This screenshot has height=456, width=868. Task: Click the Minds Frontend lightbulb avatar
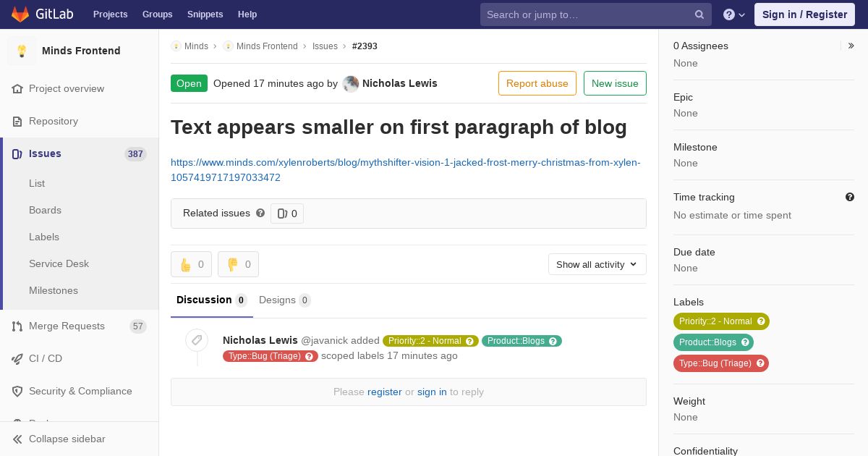pyautogui.click(x=22, y=51)
